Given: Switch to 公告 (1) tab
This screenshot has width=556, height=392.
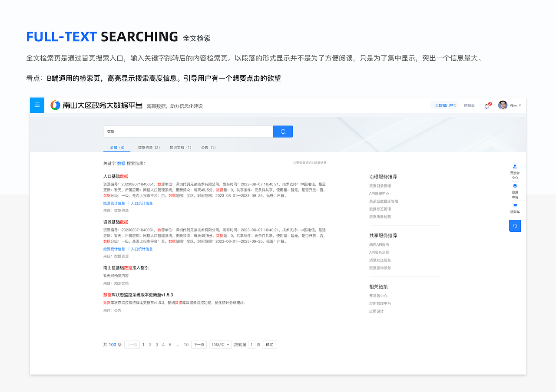Looking at the screenshot, I should pyautogui.click(x=208, y=148).
